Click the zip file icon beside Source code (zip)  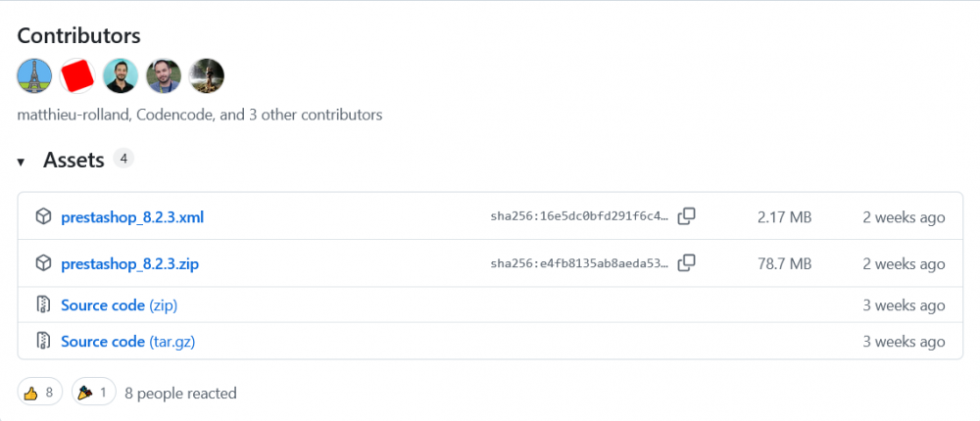tap(43, 305)
